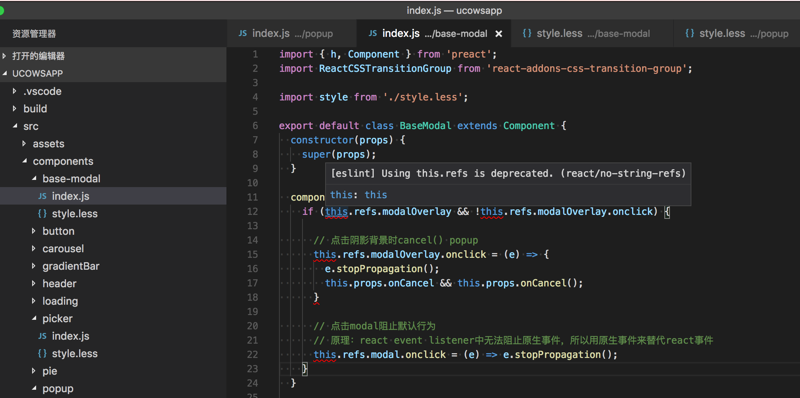Switch to the index.js base-modal tab
The height and width of the screenshot is (398, 800).
[433, 34]
